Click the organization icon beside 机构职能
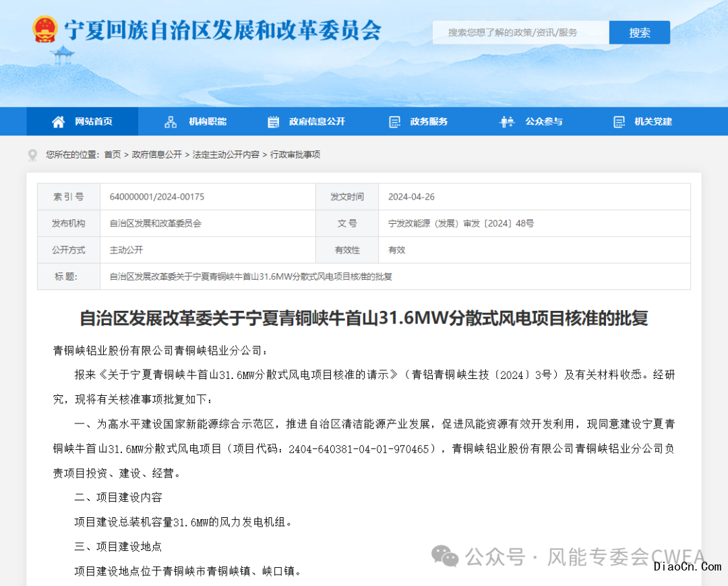Viewport: 728px width, 586px height. 171,122
